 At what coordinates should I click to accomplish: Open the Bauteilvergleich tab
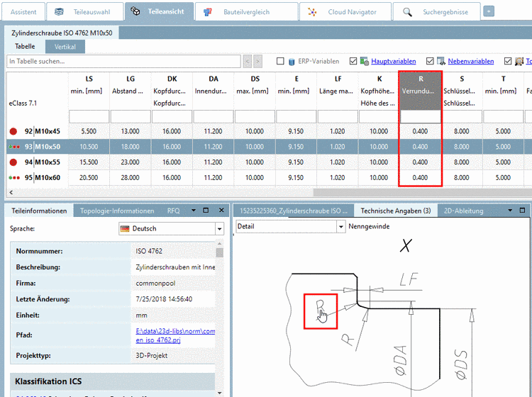point(246,12)
